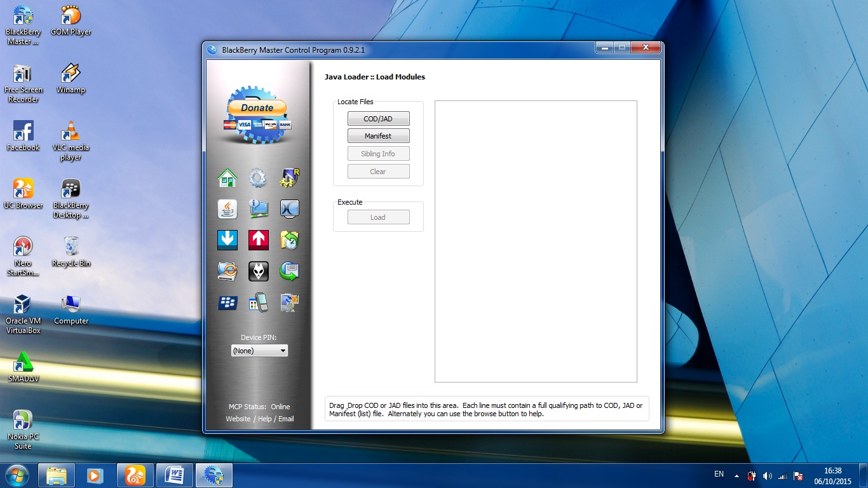The image size is (868, 488).
Task: Click the Load button under Execute
Action: tap(378, 217)
